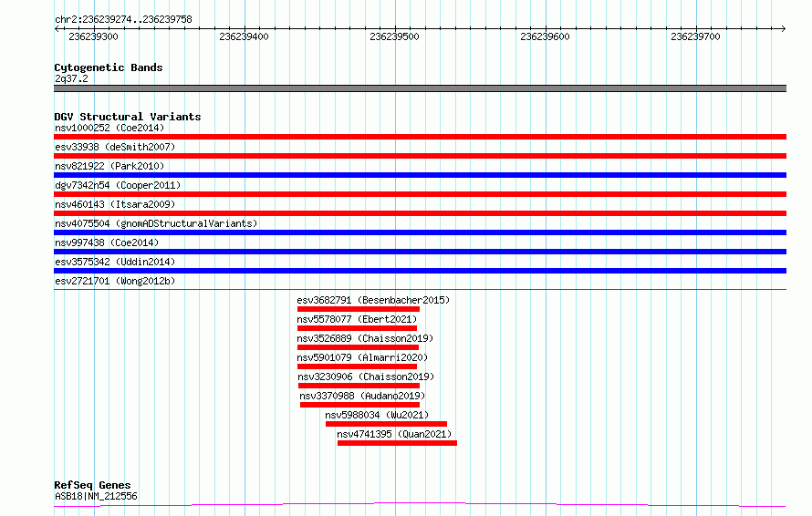Click the nsv5901079 (Almarri2020) label
This screenshot has width=812, height=516.
[x=362, y=357]
